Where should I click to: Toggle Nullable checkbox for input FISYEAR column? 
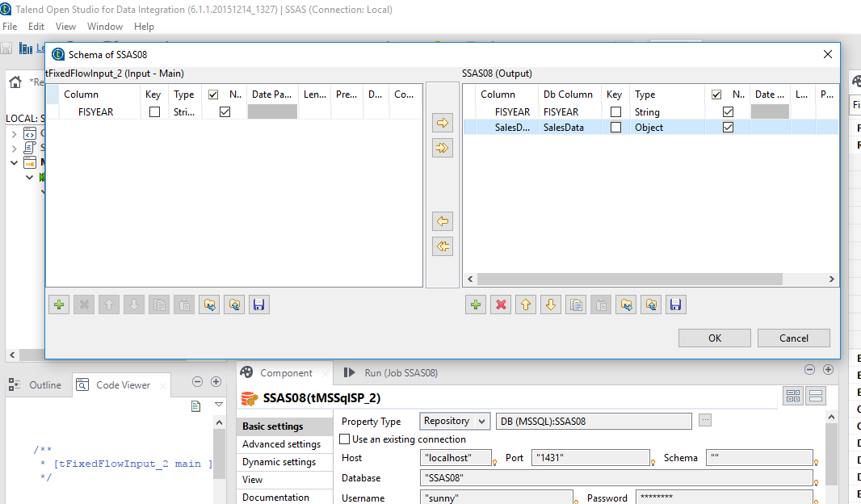tap(225, 112)
